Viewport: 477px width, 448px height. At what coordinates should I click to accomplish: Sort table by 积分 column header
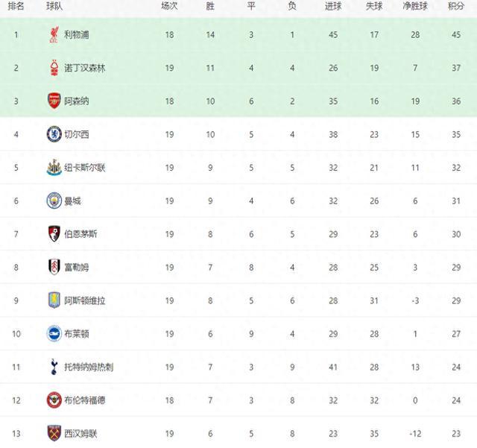coord(456,6)
